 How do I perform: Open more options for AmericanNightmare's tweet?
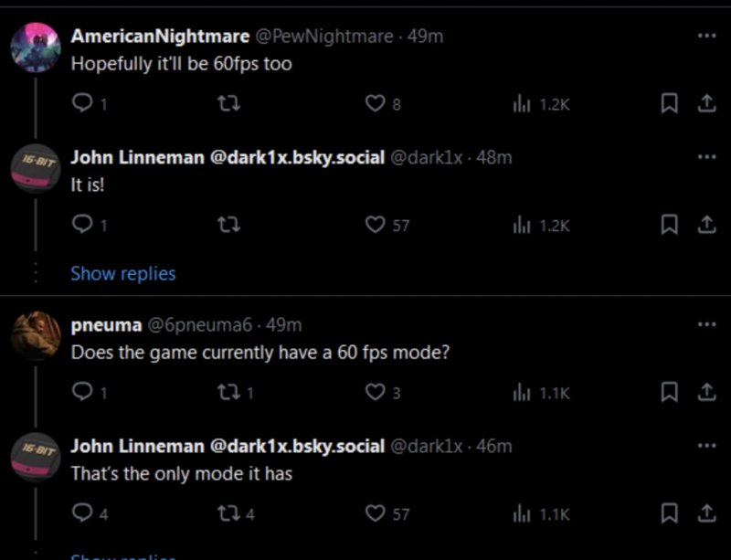(705, 36)
